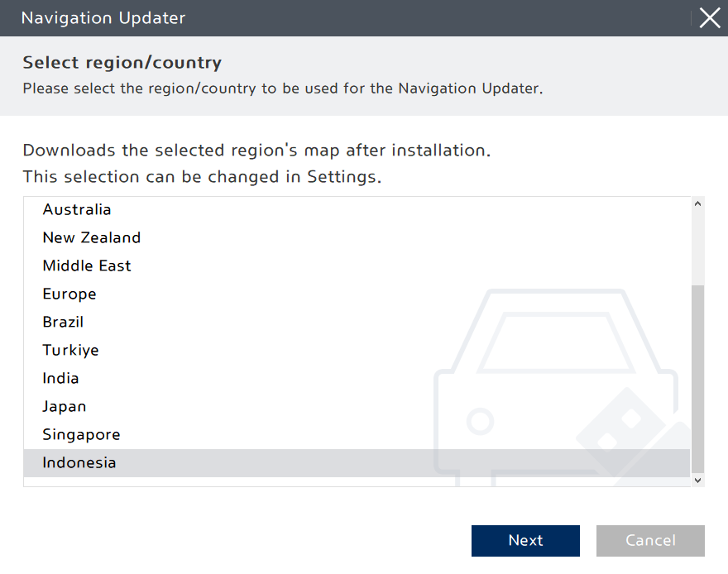The height and width of the screenshot is (574, 728).
Task: Pick Europe as the map region
Action: [69, 294]
